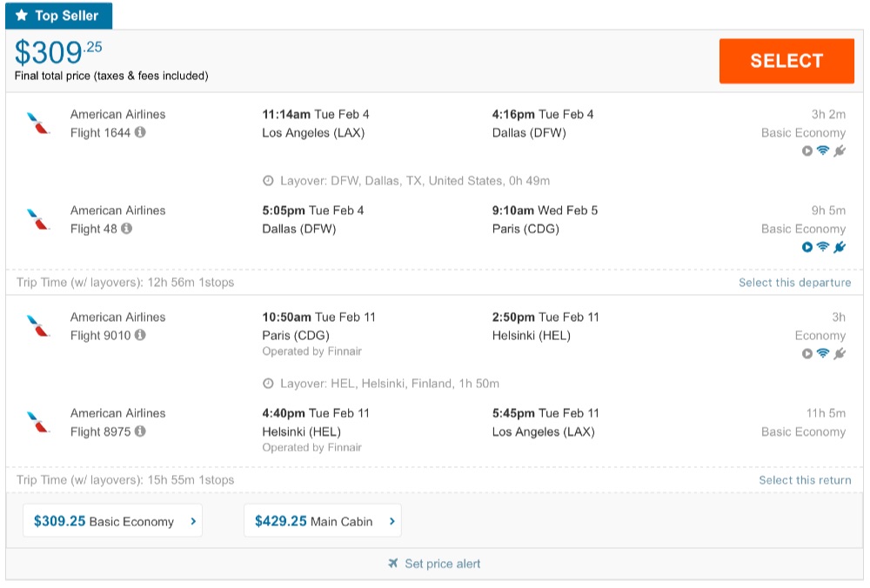
Task: Click the airplane icon by Set price alert
Action: coord(394,564)
